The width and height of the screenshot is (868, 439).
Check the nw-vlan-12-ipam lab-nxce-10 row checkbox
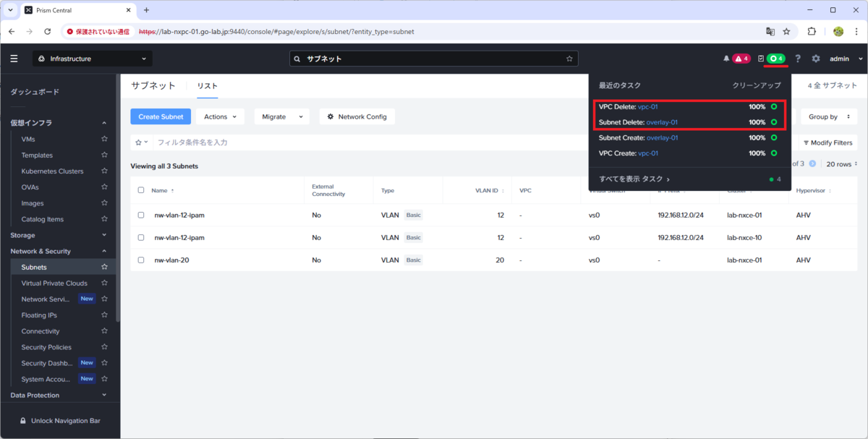141,237
